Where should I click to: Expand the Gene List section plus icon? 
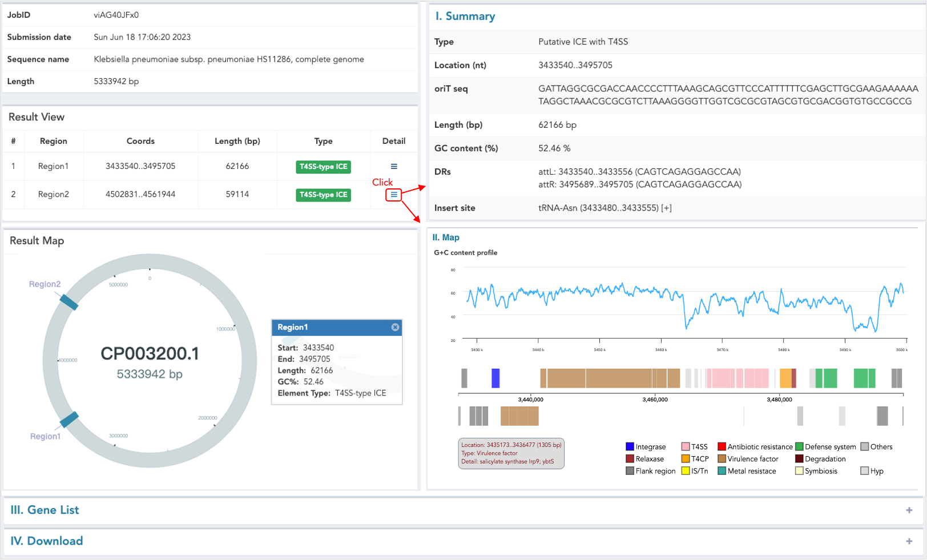coord(909,510)
